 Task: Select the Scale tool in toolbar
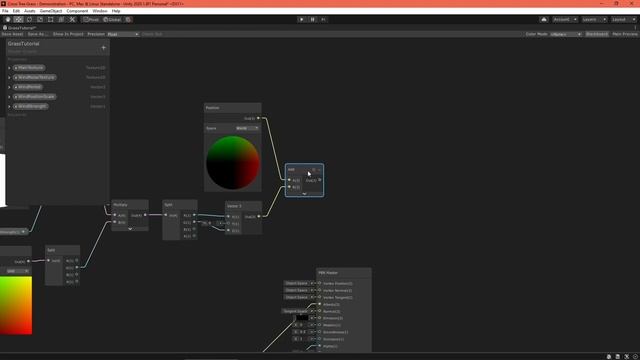pyautogui.click(x=40, y=20)
